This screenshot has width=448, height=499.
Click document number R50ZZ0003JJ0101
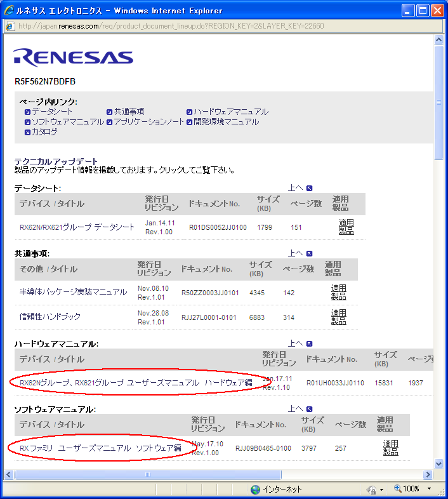pos(210,293)
